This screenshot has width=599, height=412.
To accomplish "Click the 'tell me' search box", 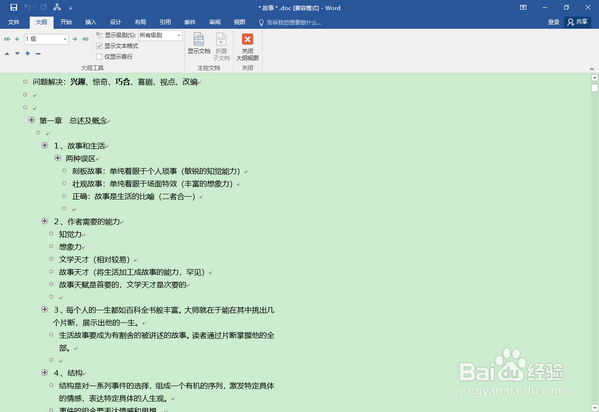I will (x=290, y=23).
